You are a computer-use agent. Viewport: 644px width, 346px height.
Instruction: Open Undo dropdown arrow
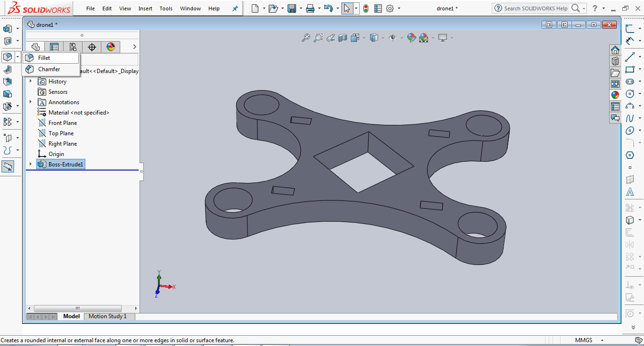pyautogui.click(x=338, y=8)
